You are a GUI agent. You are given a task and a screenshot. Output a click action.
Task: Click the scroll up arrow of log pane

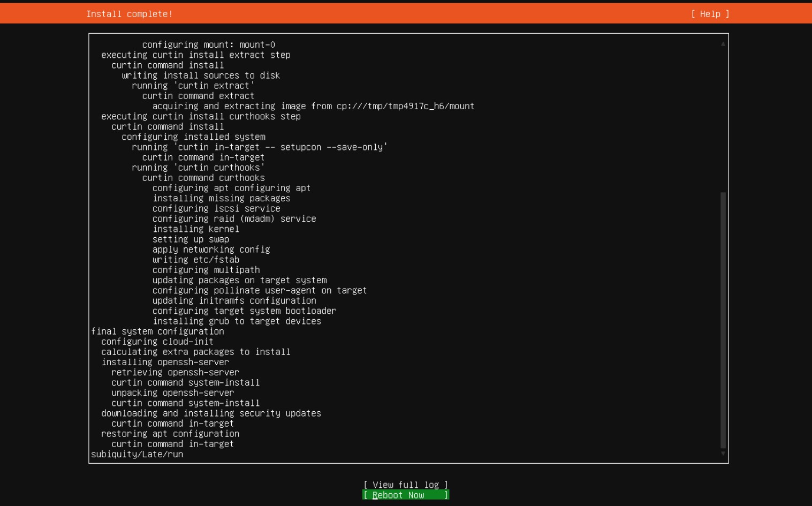coord(723,44)
